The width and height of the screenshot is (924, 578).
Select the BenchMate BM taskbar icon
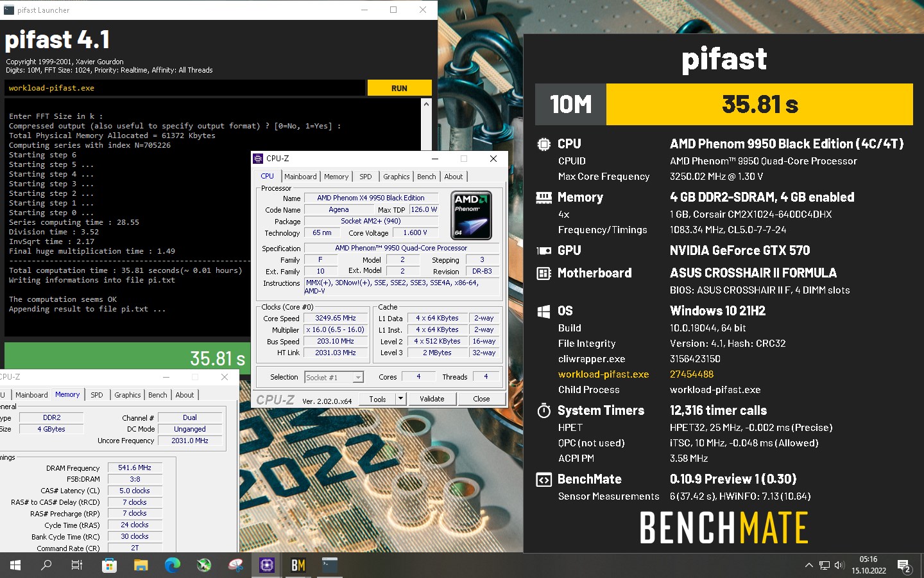click(298, 565)
